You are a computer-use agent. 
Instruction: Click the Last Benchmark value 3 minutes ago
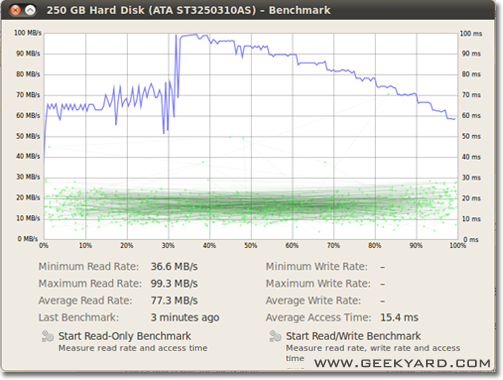click(x=185, y=318)
